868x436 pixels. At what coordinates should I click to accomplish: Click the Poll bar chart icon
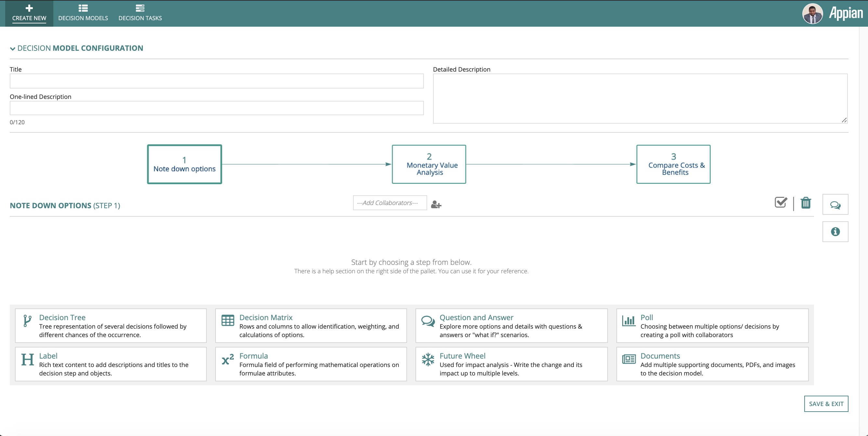coord(628,320)
